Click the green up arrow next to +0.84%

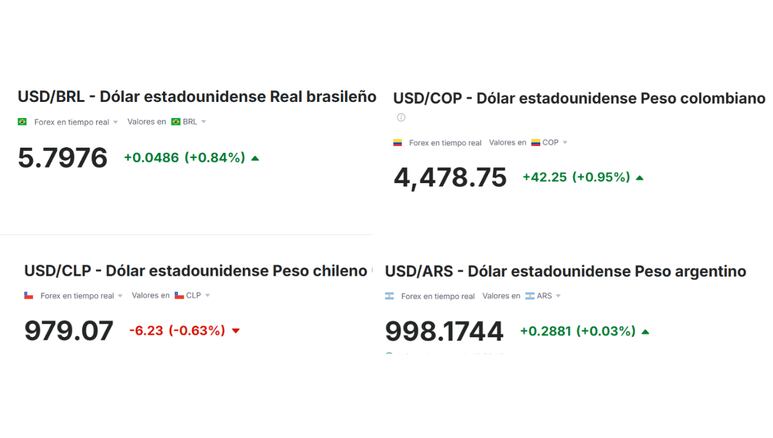pyautogui.click(x=255, y=158)
